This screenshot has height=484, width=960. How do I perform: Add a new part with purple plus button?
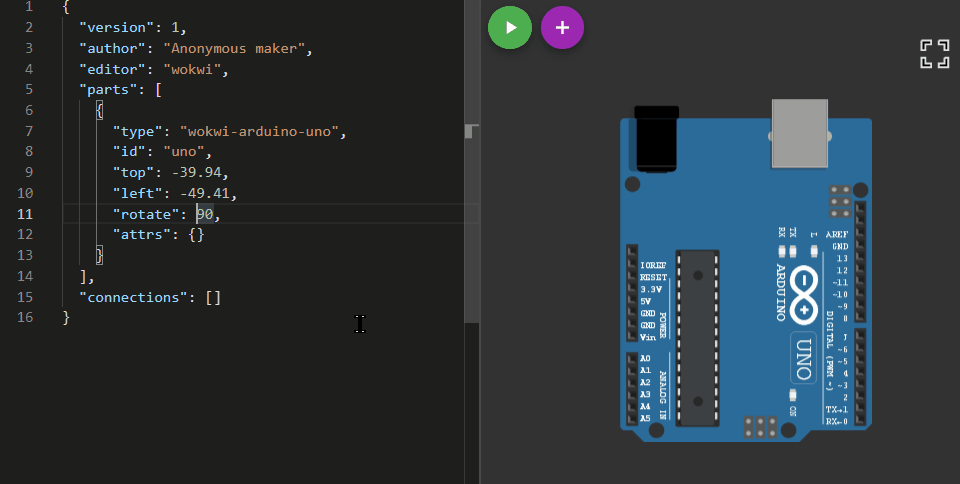(562, 28)
